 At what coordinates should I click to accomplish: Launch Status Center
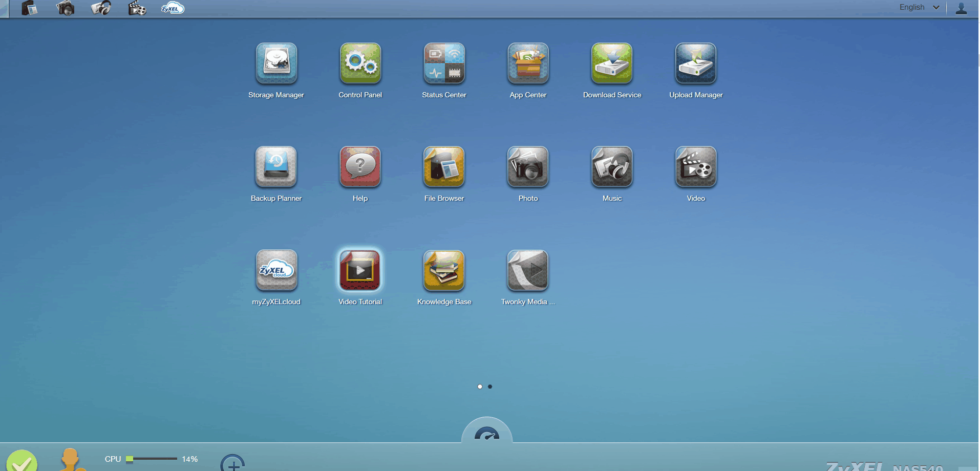(444, 63)
